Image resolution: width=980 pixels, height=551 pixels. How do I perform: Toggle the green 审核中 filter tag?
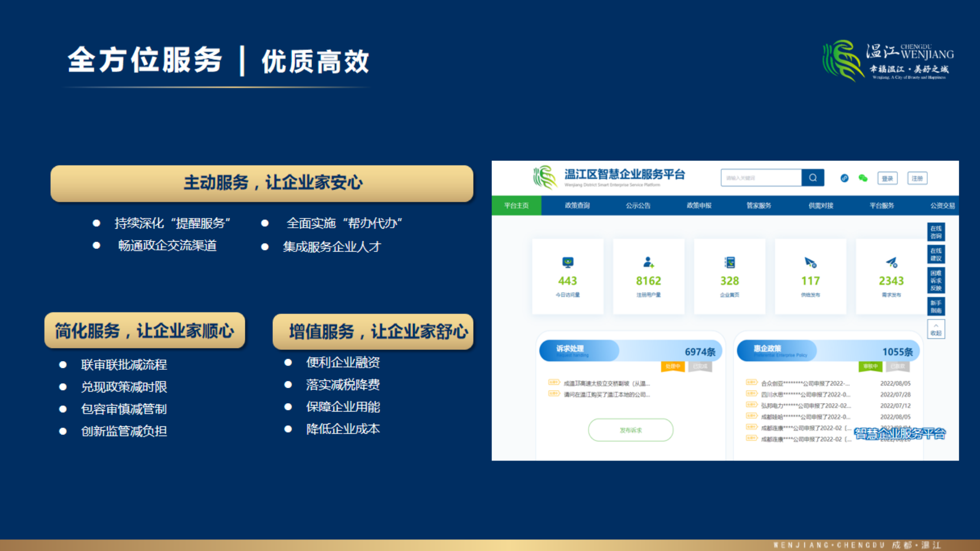coord(870,366)
